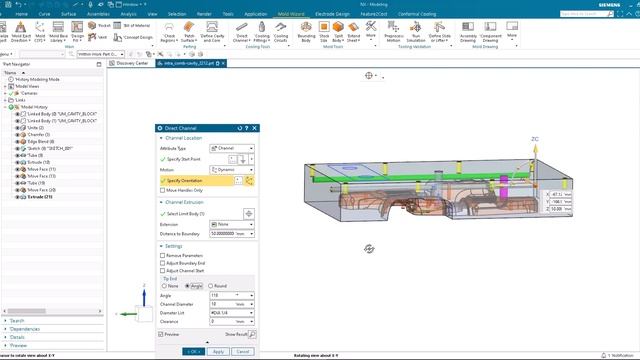
Task: Switch to the Assemblies tab
Action: click(98, 14)
